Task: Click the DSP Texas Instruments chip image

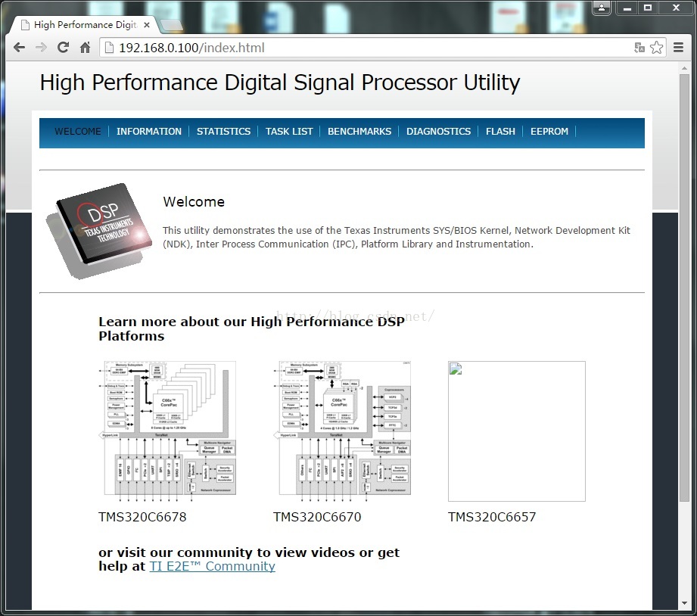Action: pos(99,231)
